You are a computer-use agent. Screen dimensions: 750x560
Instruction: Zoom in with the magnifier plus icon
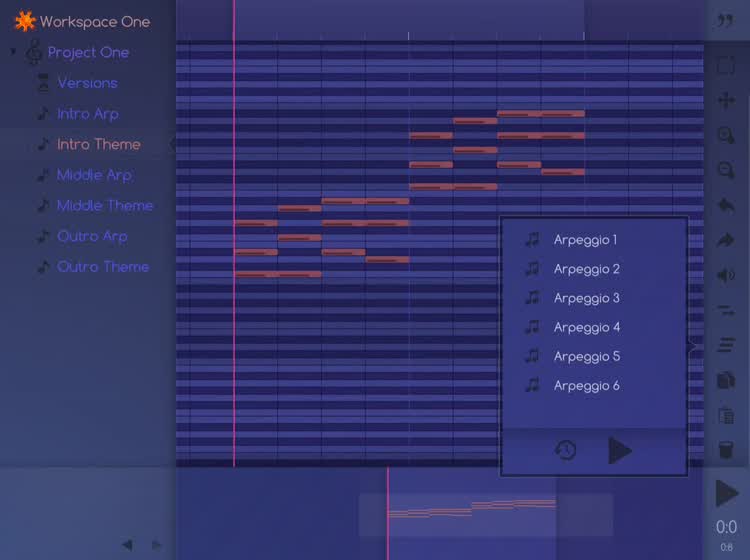726,135
